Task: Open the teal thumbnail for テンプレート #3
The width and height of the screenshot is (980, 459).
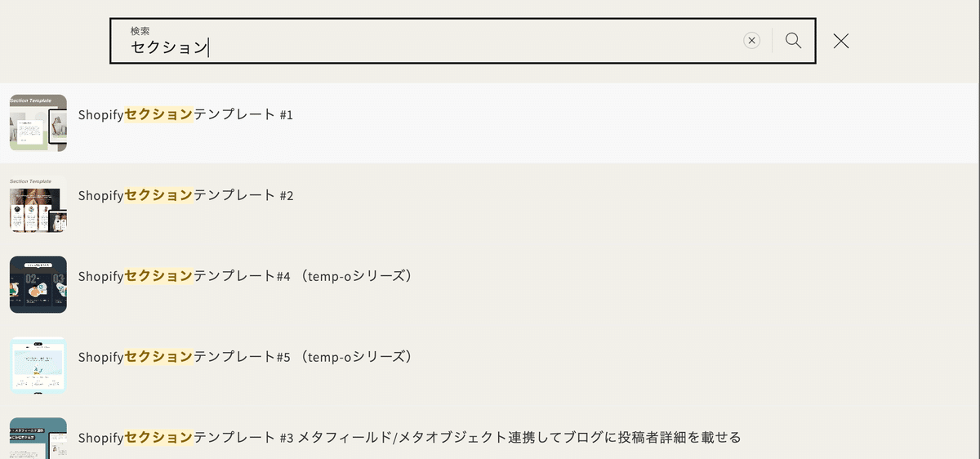Action: (38, 439)
